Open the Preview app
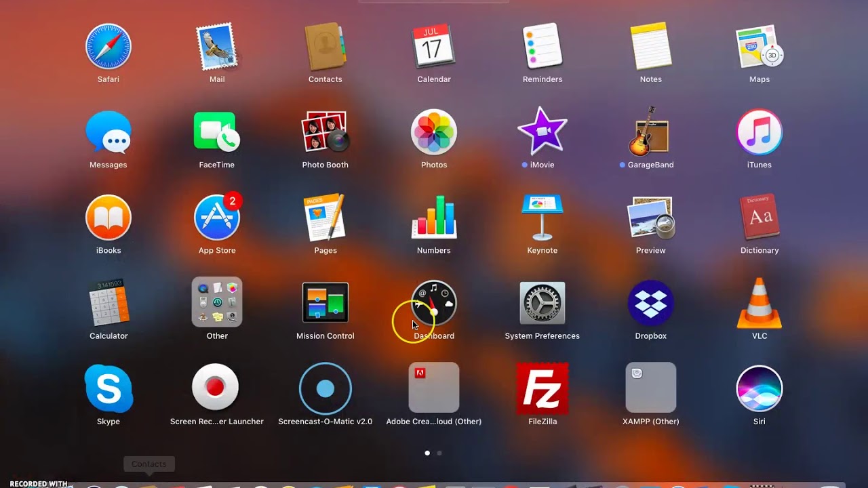868x488 pixels. (x=651, y=218)
